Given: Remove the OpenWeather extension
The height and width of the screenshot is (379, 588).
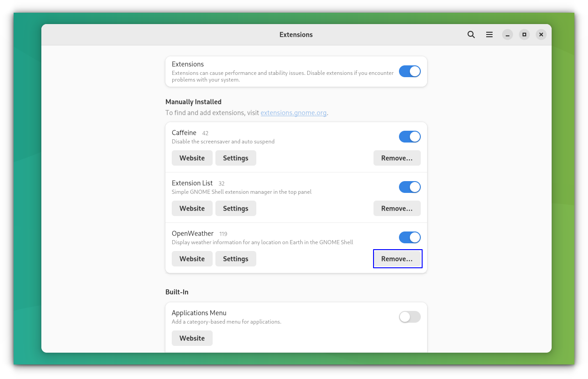Looking at the screenshot, I should click(x=397, y=259).
